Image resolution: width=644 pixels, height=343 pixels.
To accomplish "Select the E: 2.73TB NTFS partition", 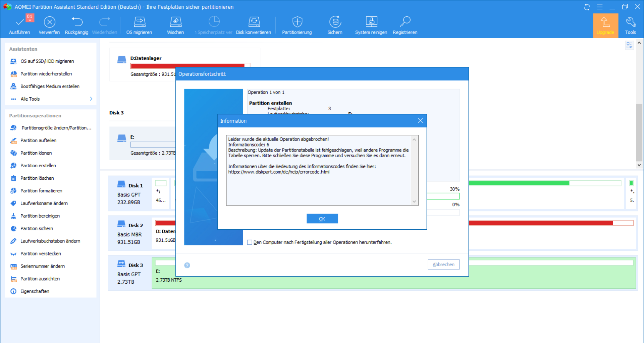I will coord(394,273).
